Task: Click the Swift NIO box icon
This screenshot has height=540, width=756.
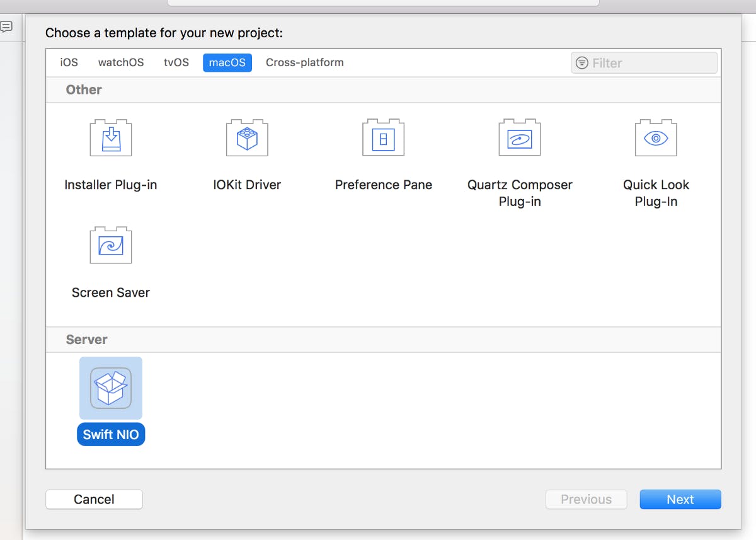Action: (x=111, y=388)
